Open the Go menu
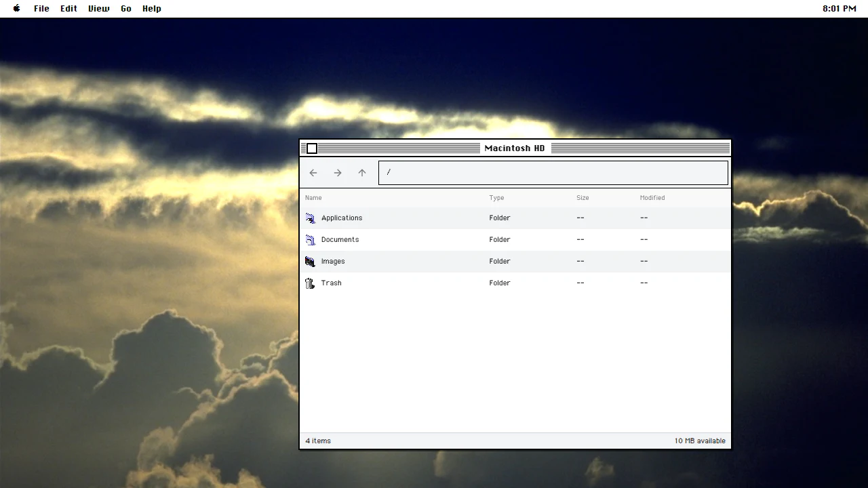Image resolution: width=868 pixels, height=488 pixels. click(x=126, y=9)
